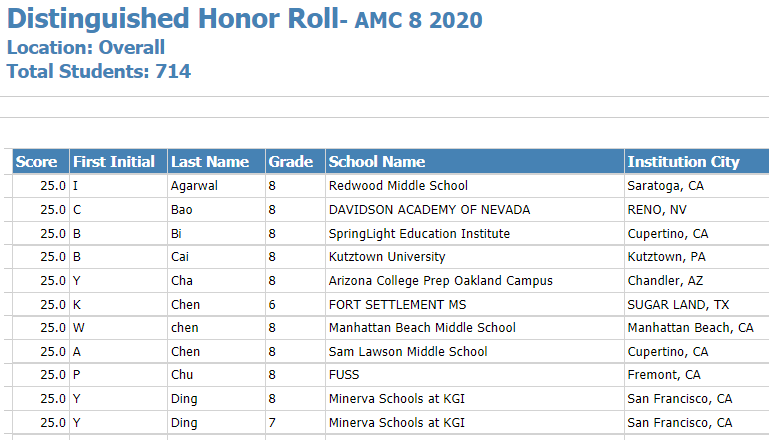Select DAVIDSON ACADEMY OF NEVADA cell

(x=475, y=210)
